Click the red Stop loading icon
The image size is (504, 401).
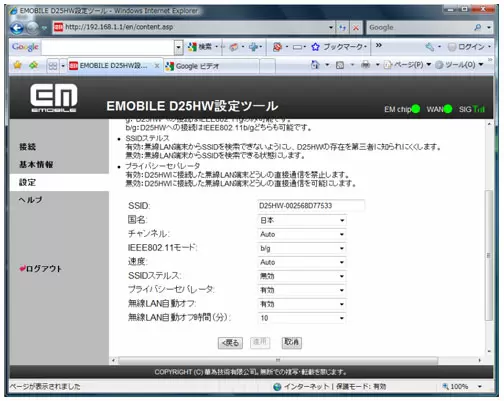[356, 28]
